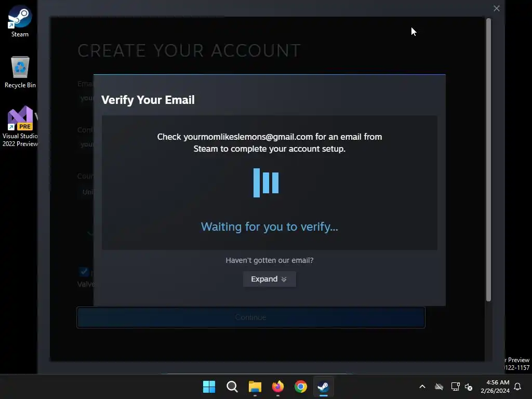The height and width of the screenshot is (399, 532).
Task: Open taskbar Search
Action: point(232,387)
